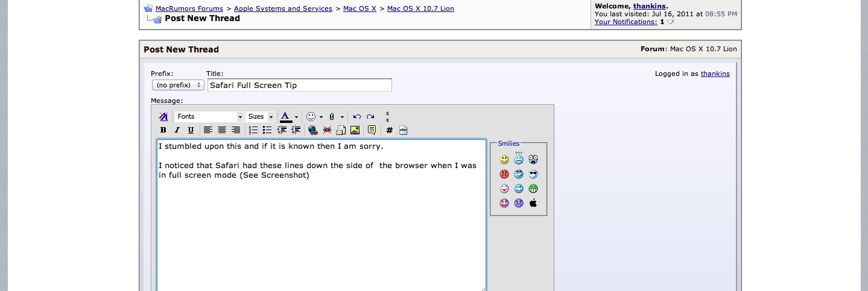
Task: Open Apple Systems and Services breadcrumb
Action: pos(283,8)
